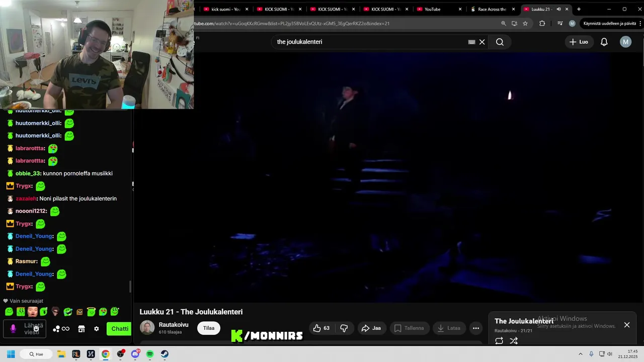
Task: Insert the halo green emote
Action: tap(91, 312)
